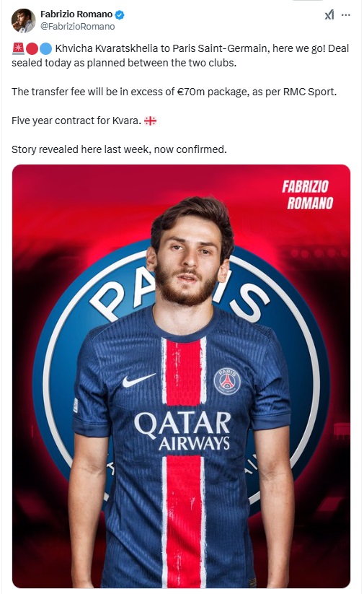The height and width of the screenshot is (594, 364).
Task: Click the PSG crest on the jersey
Action: click(227, 380)
